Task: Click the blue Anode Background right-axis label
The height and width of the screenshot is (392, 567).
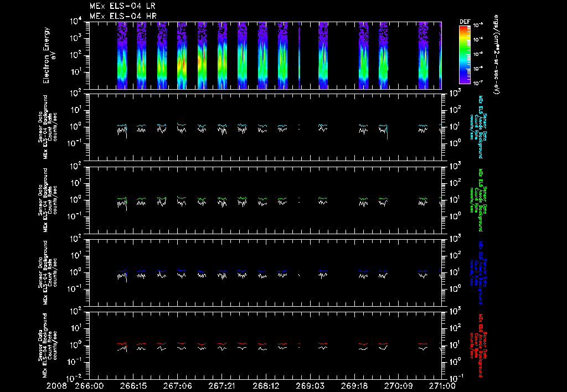Action: (x=478, y=272)
